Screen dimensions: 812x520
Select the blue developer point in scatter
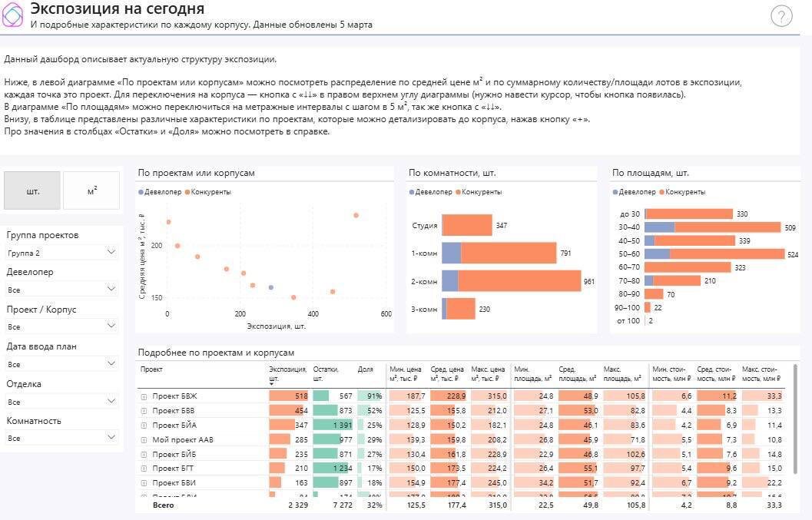[x=271, y=287]
